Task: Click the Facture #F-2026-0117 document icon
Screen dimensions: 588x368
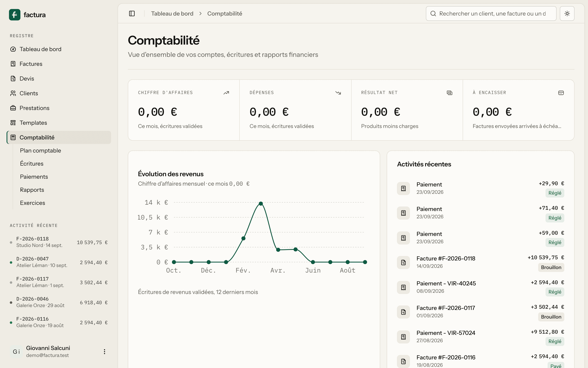Action: (403, 312)
